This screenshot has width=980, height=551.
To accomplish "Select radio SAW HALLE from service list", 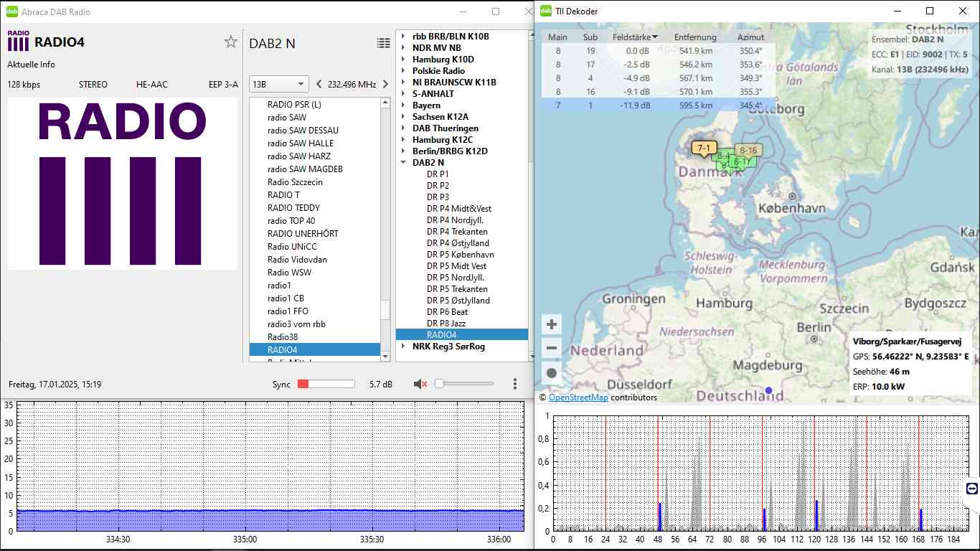I will [x=300, y=143].
